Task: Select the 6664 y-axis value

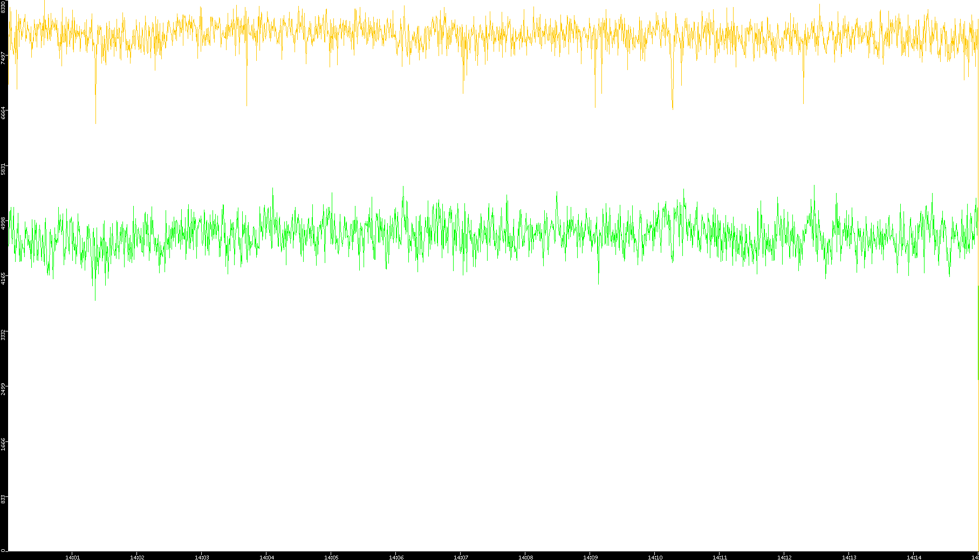Action: (4, 113)
